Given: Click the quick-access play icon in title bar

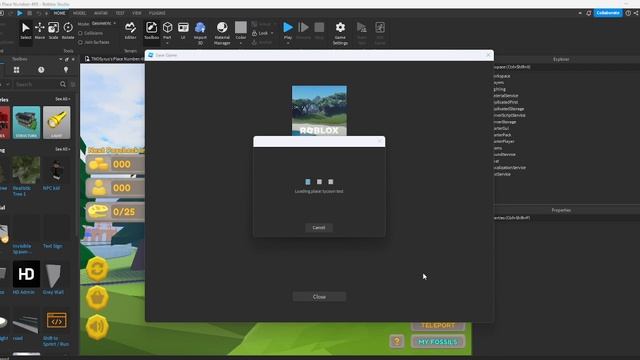Looking at the screenshot, I should pyautogui.click(x=20, y=13).
